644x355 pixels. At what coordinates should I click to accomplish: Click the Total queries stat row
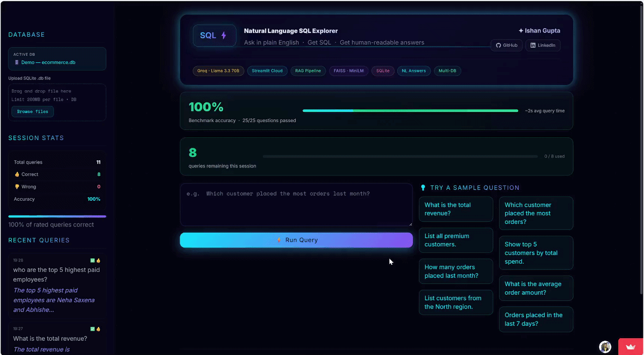[x=57, y=162]
